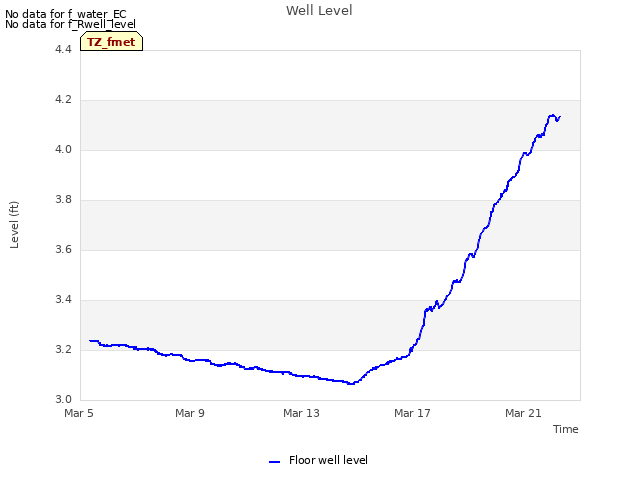Click the Mar 9 x-axis tick label

190,413
